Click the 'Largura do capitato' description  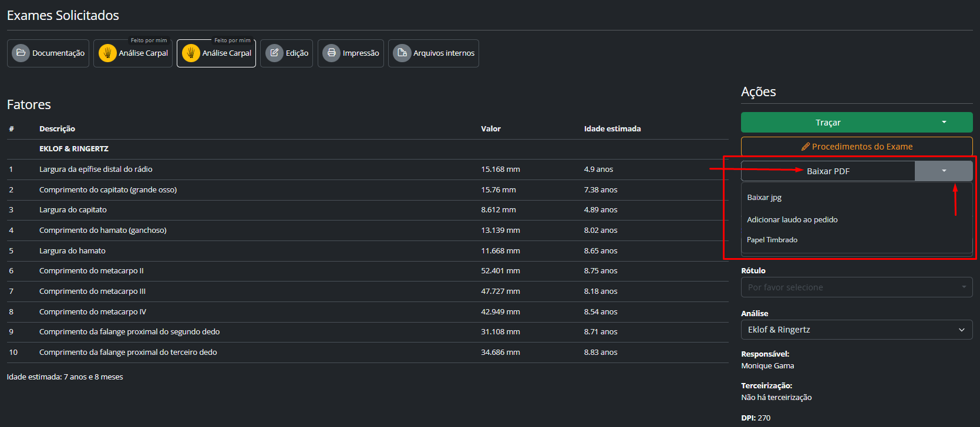[73, 210]
